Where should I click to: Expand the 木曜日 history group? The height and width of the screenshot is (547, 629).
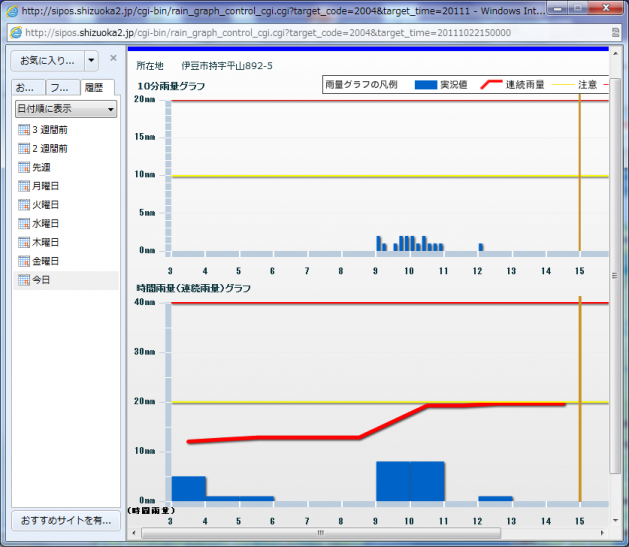[x=66, y=242]
